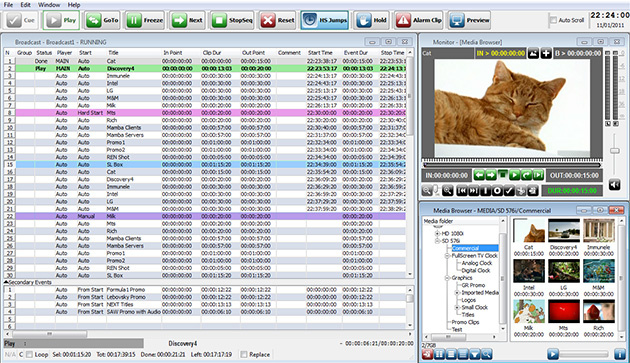Viewport: 630px width, 363px height.
Task: Zoom in with the plus magnifier icon
Action: click(x=448, y=191)
